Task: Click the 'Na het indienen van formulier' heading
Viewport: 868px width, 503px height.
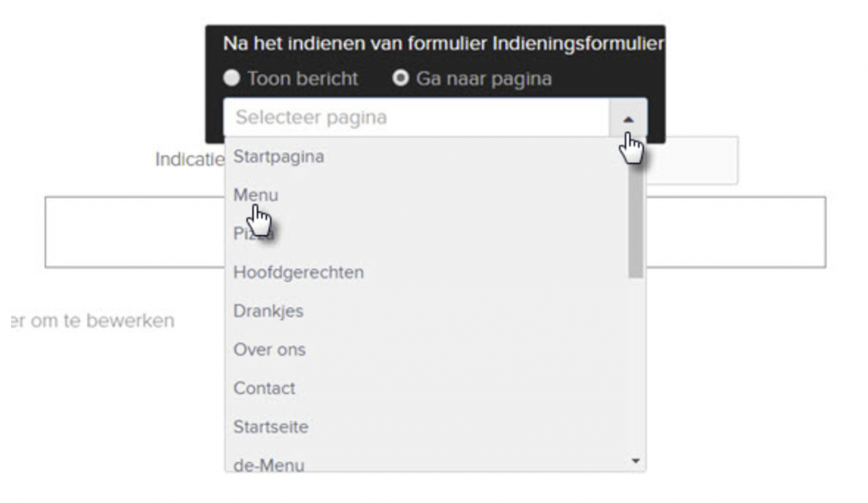Action: coord(441,42)
